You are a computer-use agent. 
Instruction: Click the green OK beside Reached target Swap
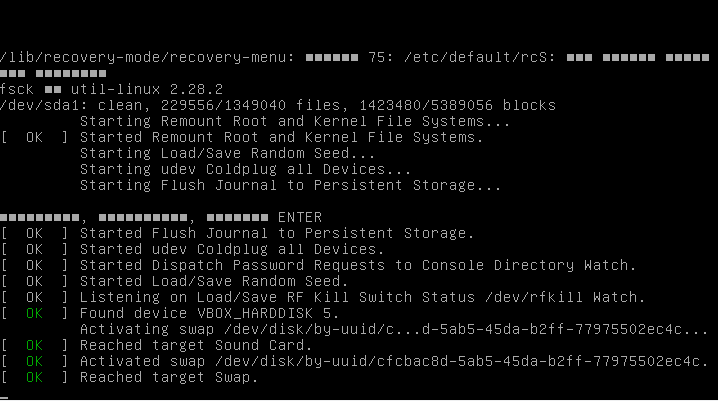point(34,378)
